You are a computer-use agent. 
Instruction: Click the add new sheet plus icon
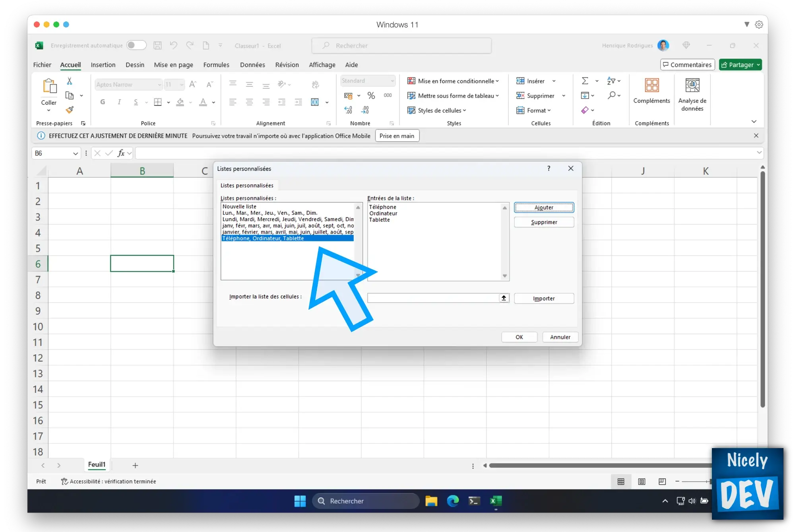click(135, 465)
